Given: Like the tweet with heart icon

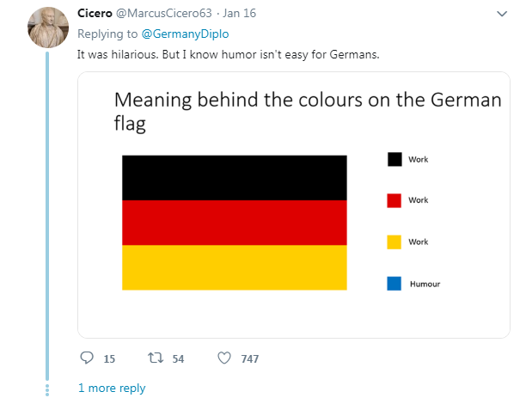Looking at the screenshot, I should [224, 358].
